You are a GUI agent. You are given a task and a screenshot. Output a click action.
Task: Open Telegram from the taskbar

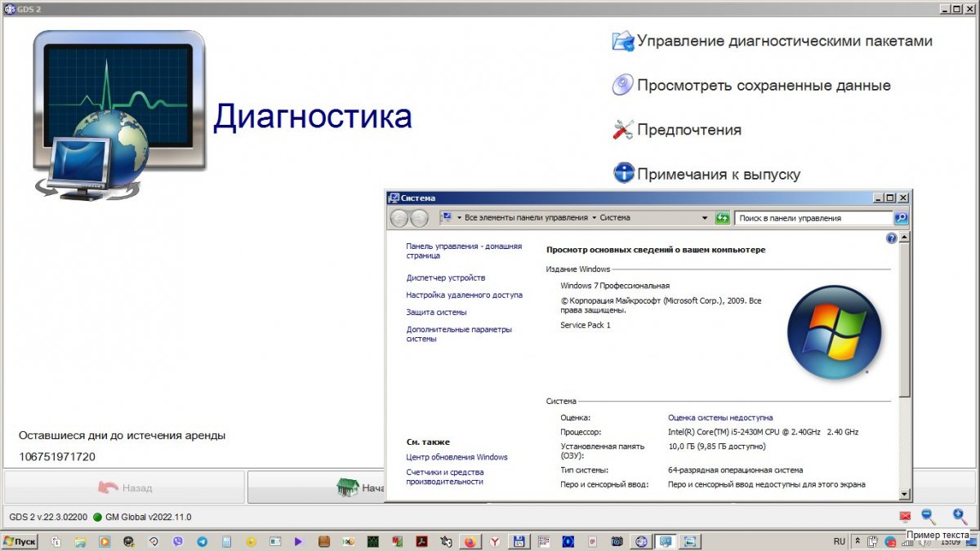[x=202, y=541]
